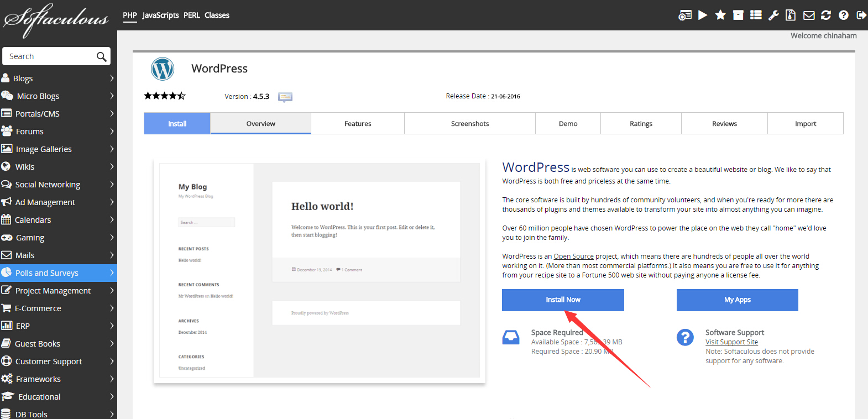Click the E-Commerce shopping cart icon
Viewport: 868px width, 419px height.
(x=6, y=308)
